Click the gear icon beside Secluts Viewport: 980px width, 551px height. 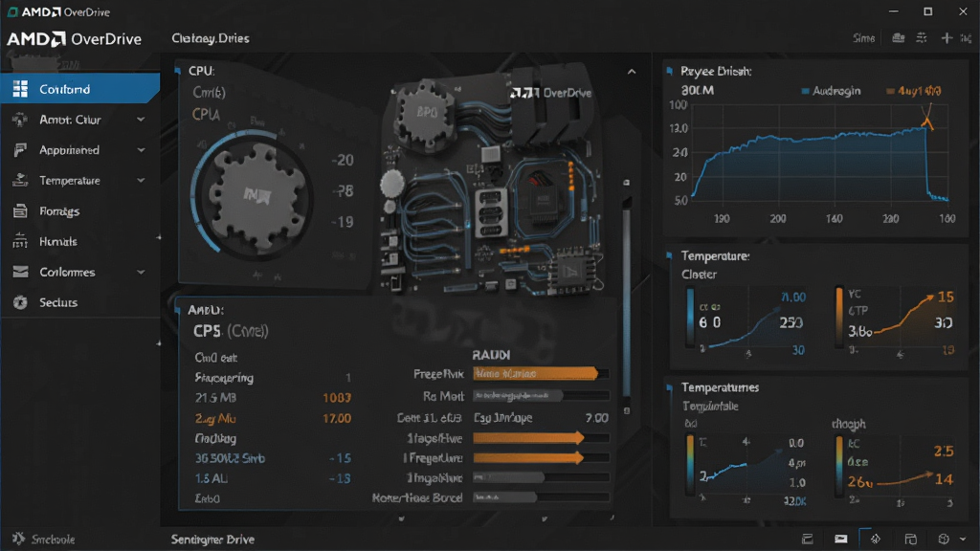[20, 302]
